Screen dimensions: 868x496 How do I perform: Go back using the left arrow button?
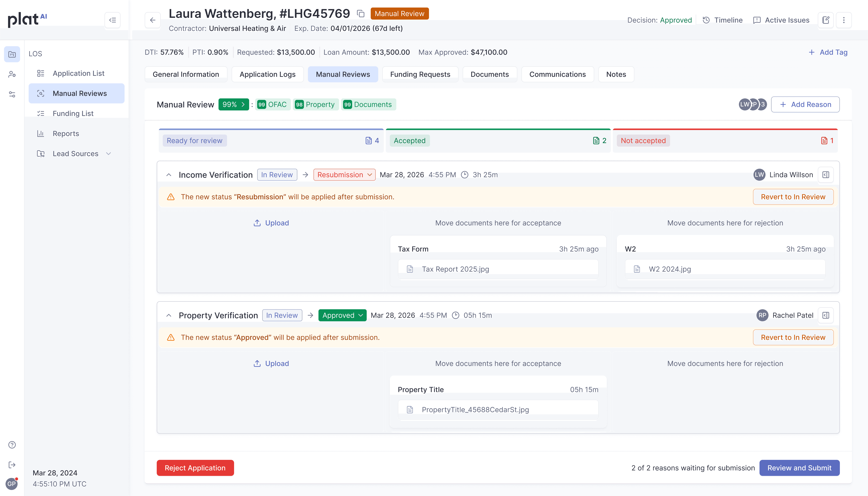[153, 20]
